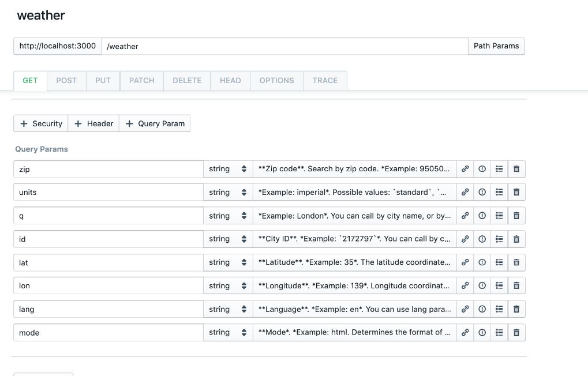The width and height of the screenshot is (588, 376).
Task: Click the required icon in lat row
Action: [482, 262]
